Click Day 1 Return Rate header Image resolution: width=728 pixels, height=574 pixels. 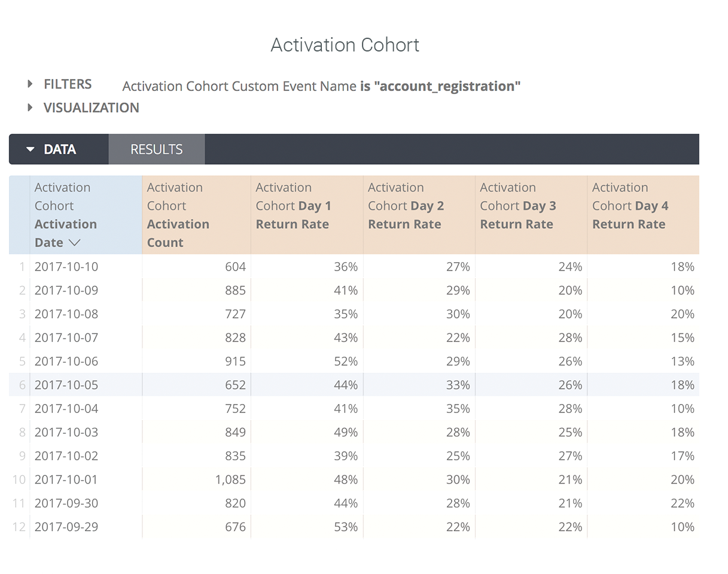click(293, 215)
